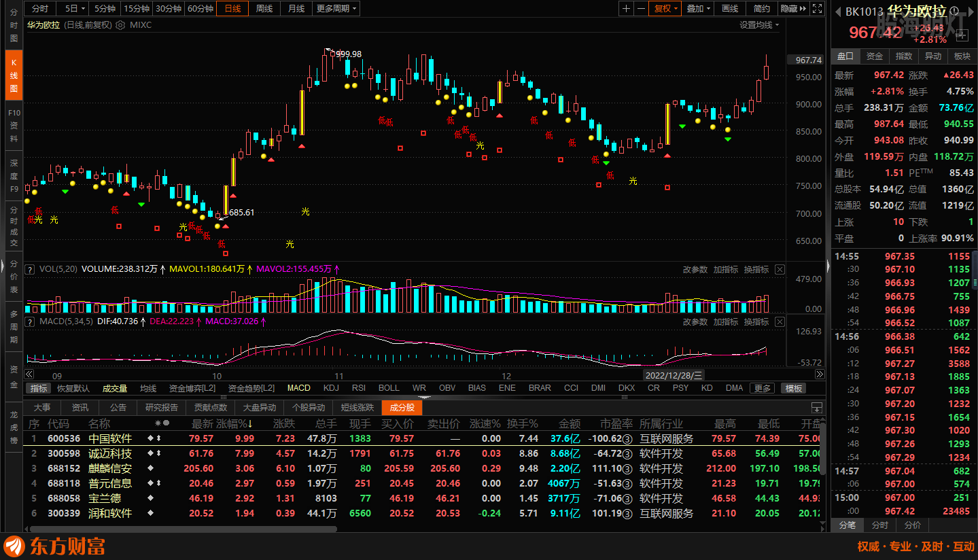Jump to chart start with double left arrow
This screenshot has height=560, width=978.
pyautogui.click(x=29, y=374)
